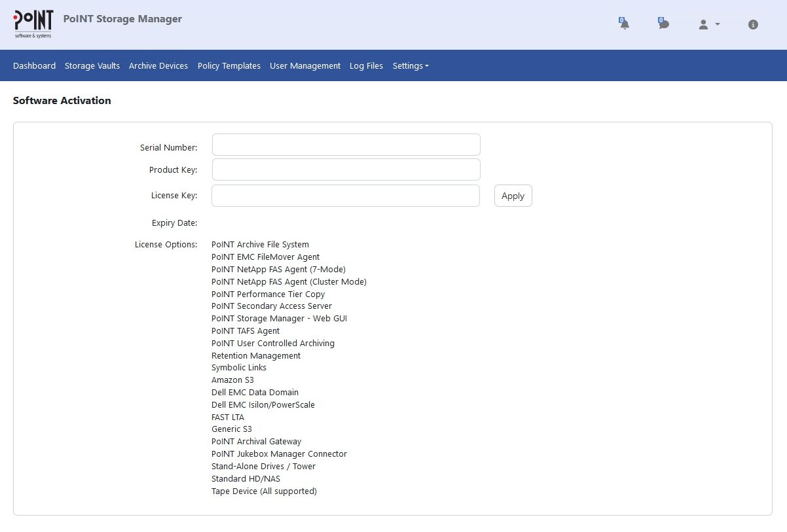
Task: Click 'PoINT User Controlled Archiving' entry
Action: [273, 344]
